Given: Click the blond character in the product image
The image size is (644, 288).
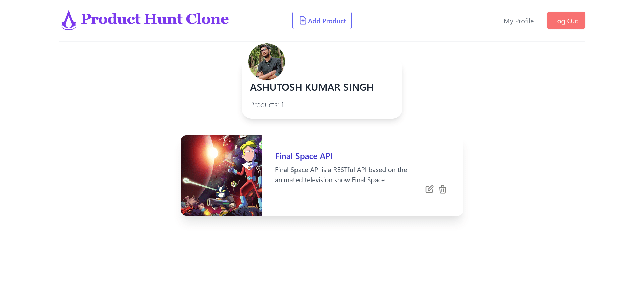Looking at the screenshot, I should tap(249, 174).
